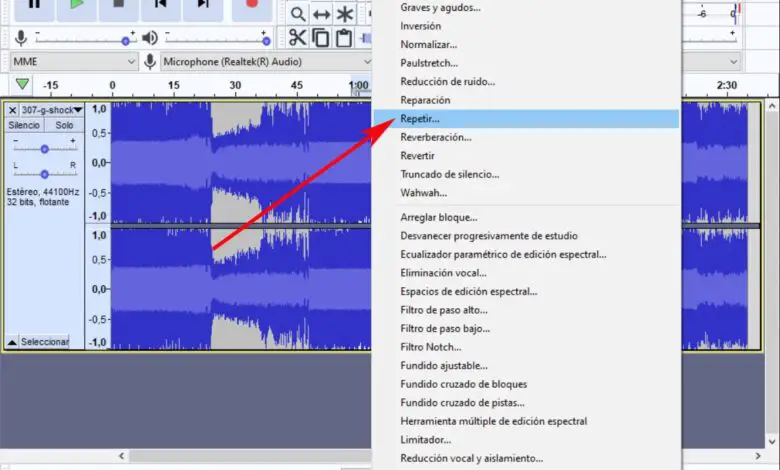The width and height of the screenshot is (780, 470).
Task: Open the 307-g-shock track name dropdown menu
Action: (52, 110)
